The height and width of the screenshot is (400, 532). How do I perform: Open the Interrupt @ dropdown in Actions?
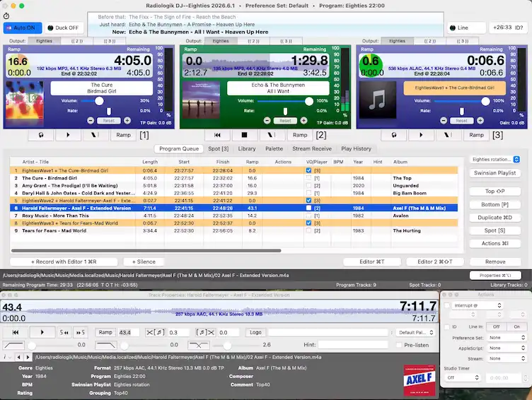pyautogui.click(x=477, y=305)
